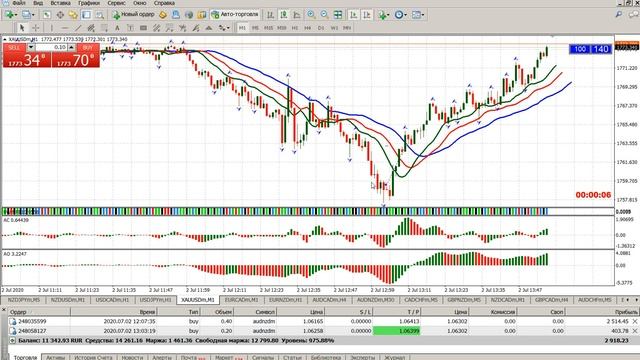
Task: Toggle chart shift from right border
Action: 367,15
